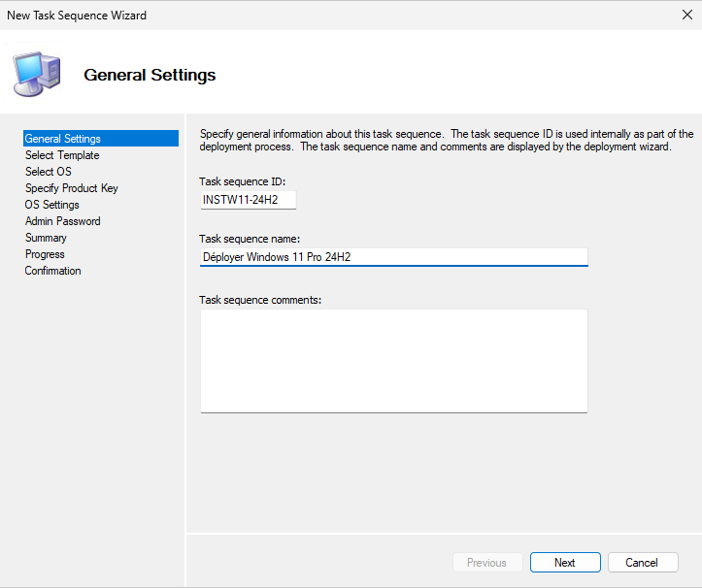Viewport: 702px width, 588px height.
Task: Select the Progress step in sidebar
Action: click(x=45, y=254)
